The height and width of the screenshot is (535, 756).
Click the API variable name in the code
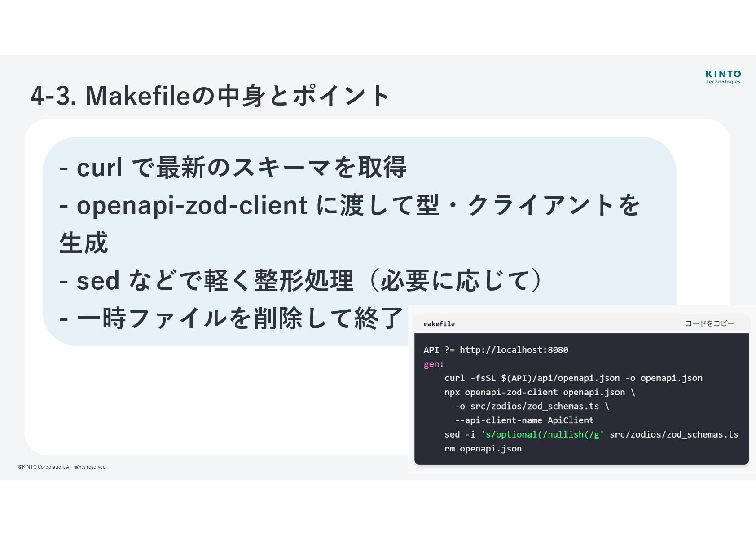coord(431,350)
